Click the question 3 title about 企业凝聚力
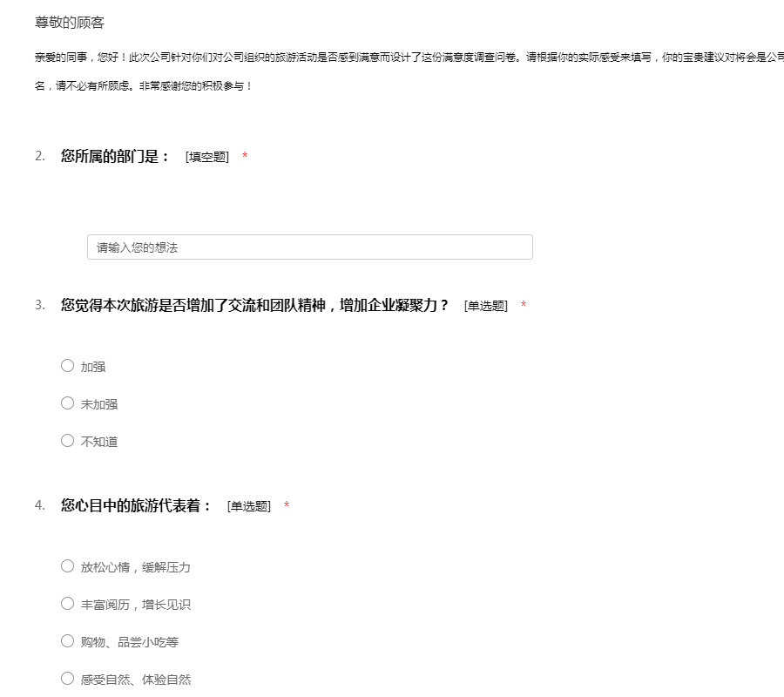 tap(254, 305)
